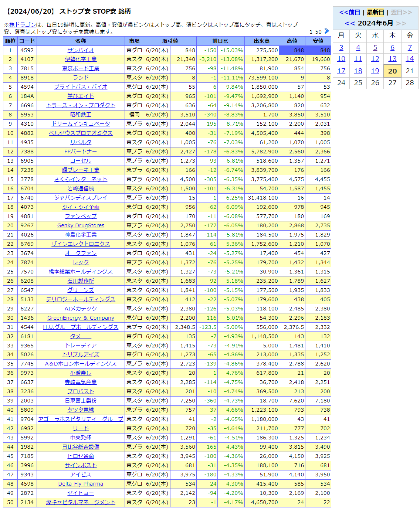The width and height of the screenshot is (420, 510).
Task: Open calendar date 17
Action: [341, 71]
